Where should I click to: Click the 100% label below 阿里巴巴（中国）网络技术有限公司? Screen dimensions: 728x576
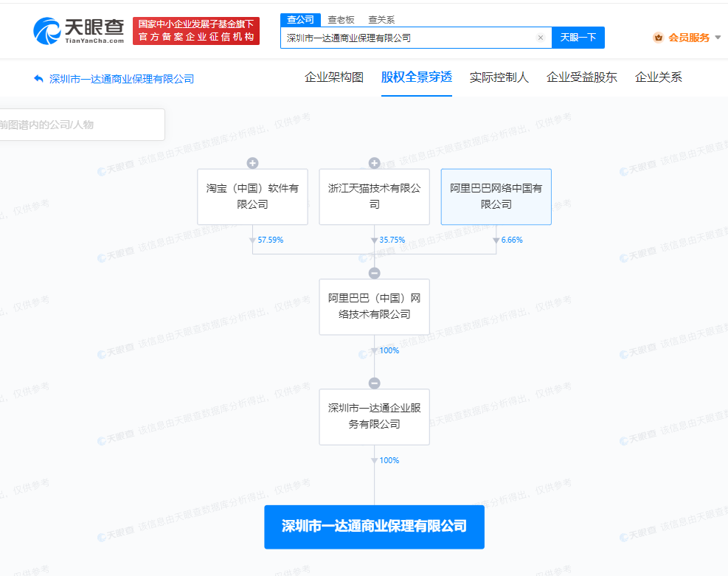[x=389, y=350]
